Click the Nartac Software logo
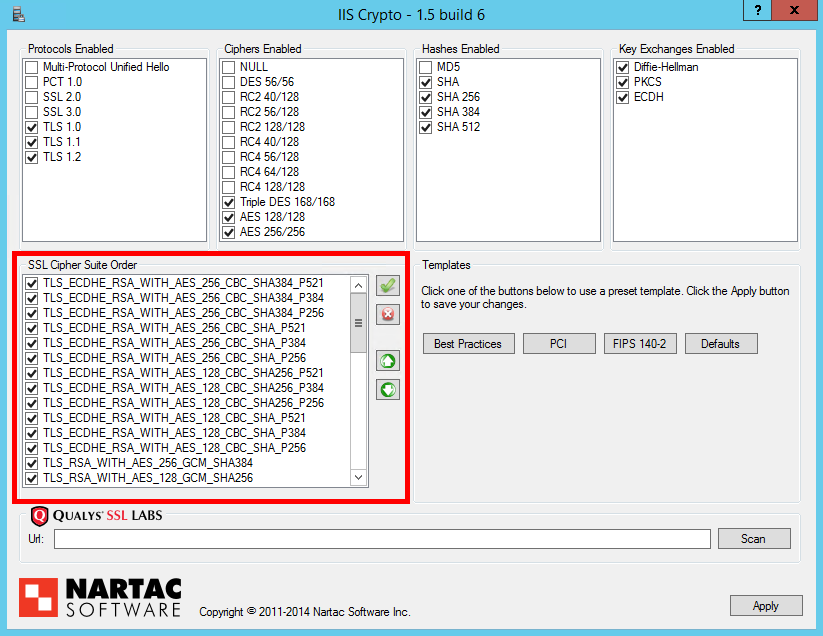 pyautogui.click(x=100, y=596)
